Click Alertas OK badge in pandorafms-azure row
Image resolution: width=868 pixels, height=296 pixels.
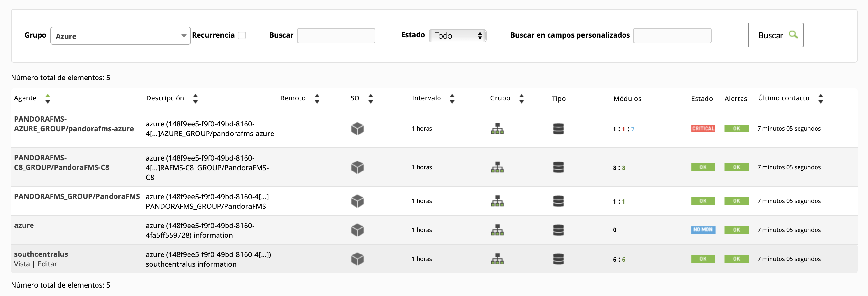click(x=736, y=128)
